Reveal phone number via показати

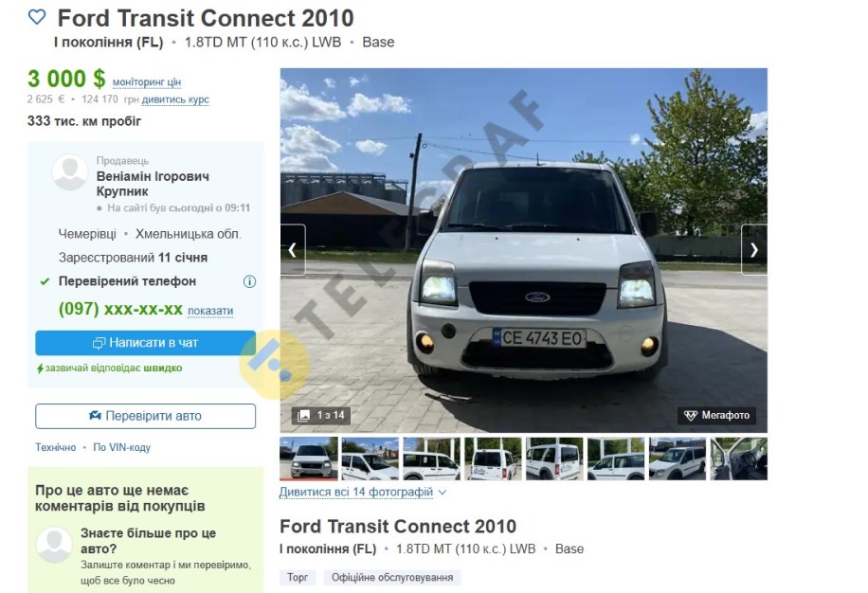(210, 311)
